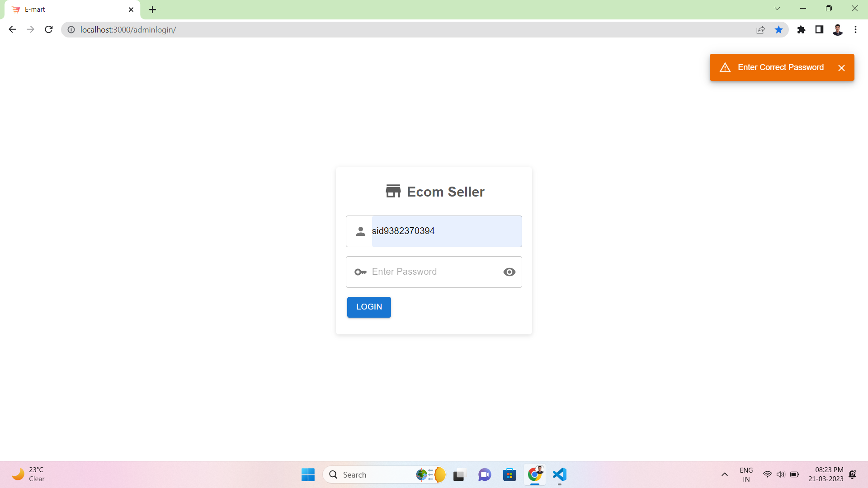The width and height of the screenshot is (868, 488).
Task: Open Chrome's three-dot menu
Action: (855, 29)
